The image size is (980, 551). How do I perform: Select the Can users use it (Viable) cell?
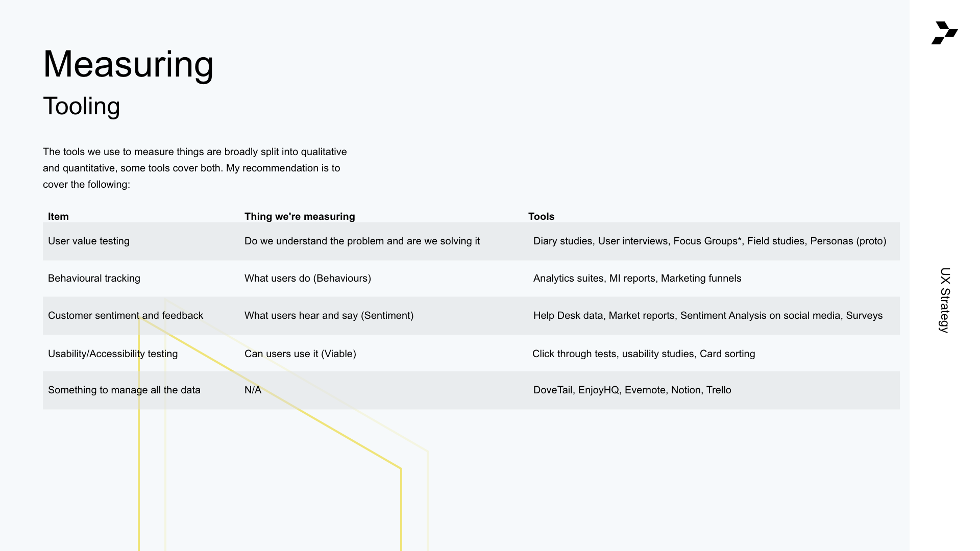(300, 354)
